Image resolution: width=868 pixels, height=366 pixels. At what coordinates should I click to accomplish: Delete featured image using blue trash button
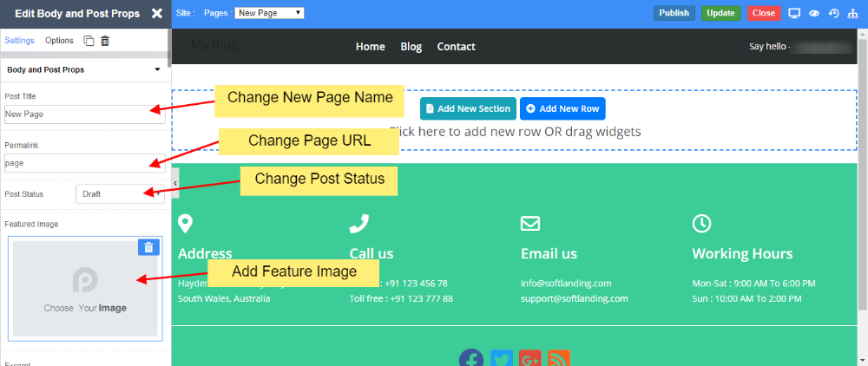point(148,247)
